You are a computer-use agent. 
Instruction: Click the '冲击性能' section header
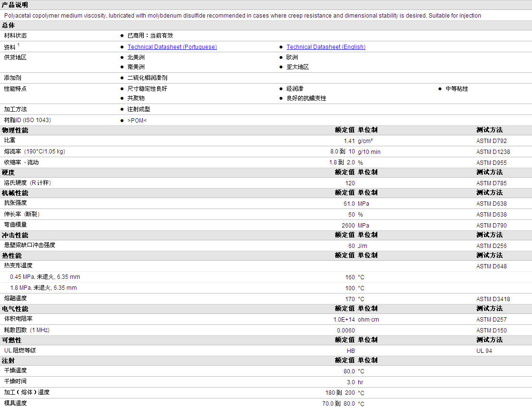click(x=15, y=235)
